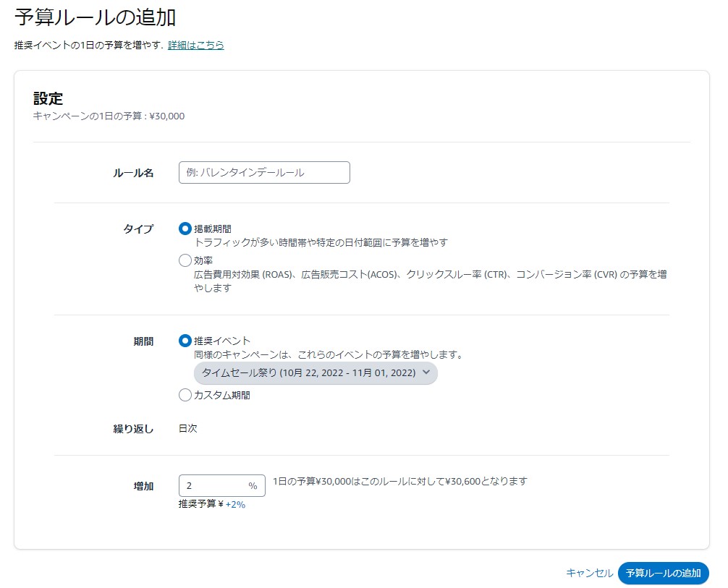The image size is (728, 588).
Task: Apply the recommended +2% budget link
Action: click(235, 505)
